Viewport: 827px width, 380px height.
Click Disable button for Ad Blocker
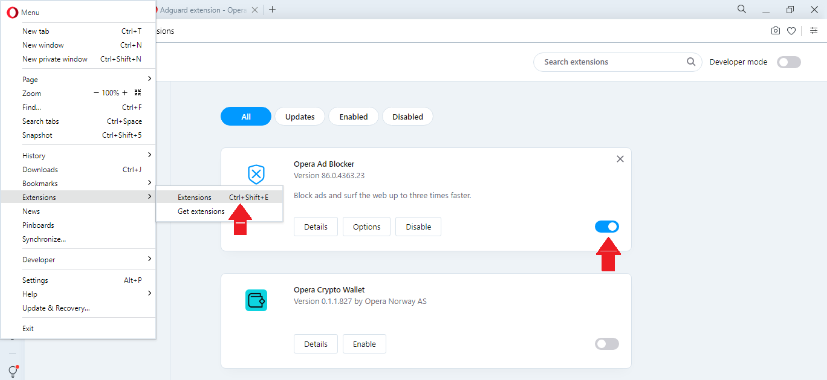click(x=418, y=226)
